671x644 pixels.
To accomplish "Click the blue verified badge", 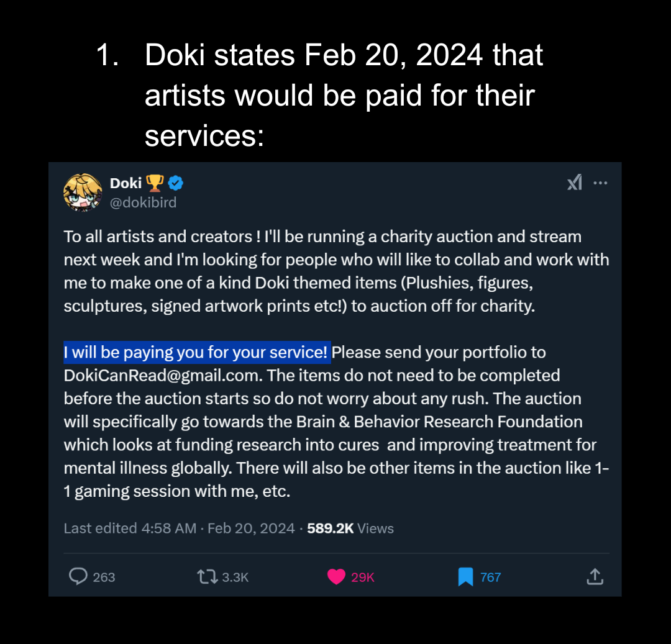I will tap(176, 183).
